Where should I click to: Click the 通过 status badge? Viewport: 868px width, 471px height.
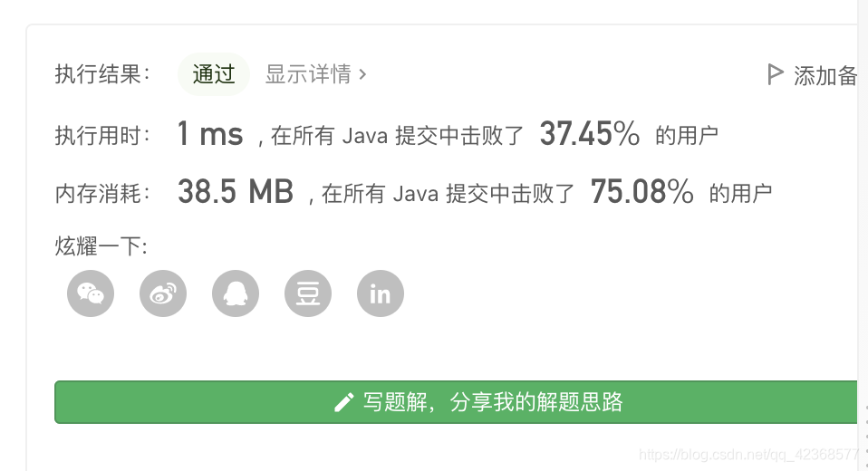[x=214, y=74]
